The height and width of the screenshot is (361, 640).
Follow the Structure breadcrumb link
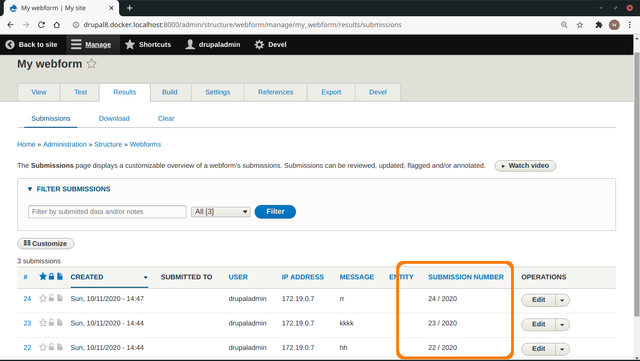coord(108,144)
